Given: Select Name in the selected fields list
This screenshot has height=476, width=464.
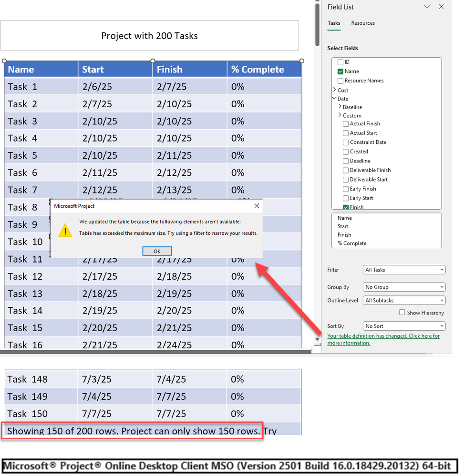Looking at the screenshot, I should [x=345, y=218].
